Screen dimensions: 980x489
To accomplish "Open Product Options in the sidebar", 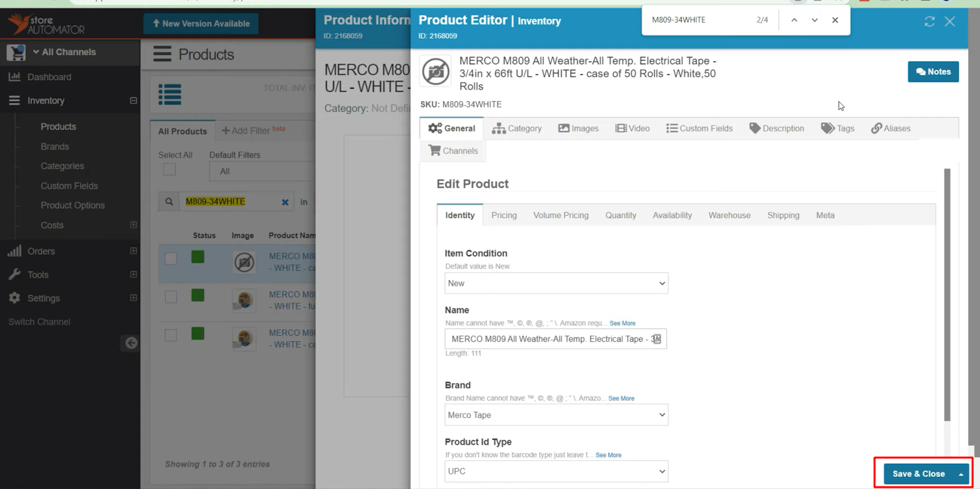I will [x=72, y=205].
